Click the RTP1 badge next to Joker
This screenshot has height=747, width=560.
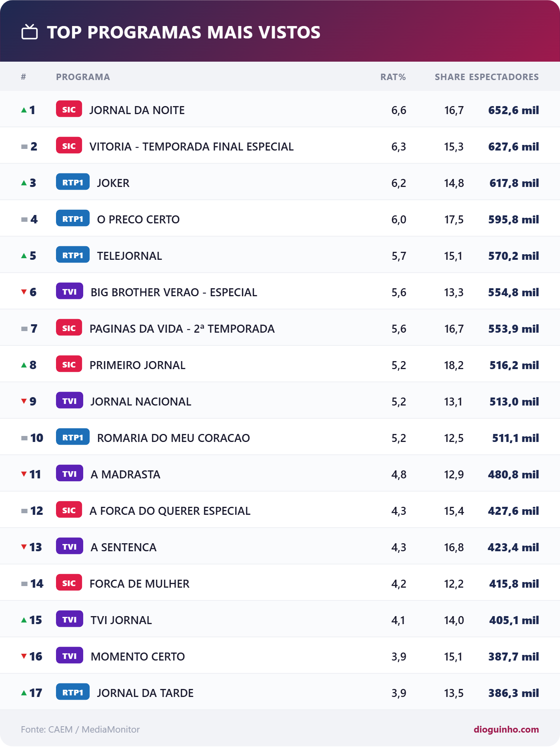coord(73,182)
